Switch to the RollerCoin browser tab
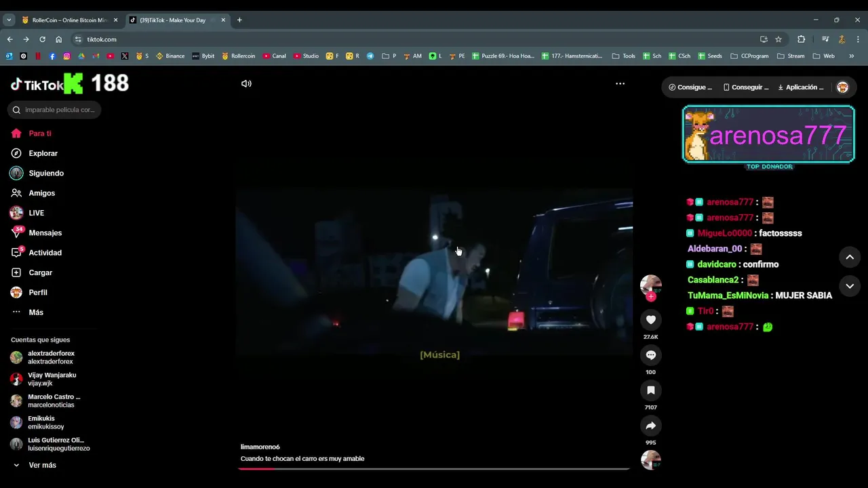868x488 pixels. tap(69, 20)
